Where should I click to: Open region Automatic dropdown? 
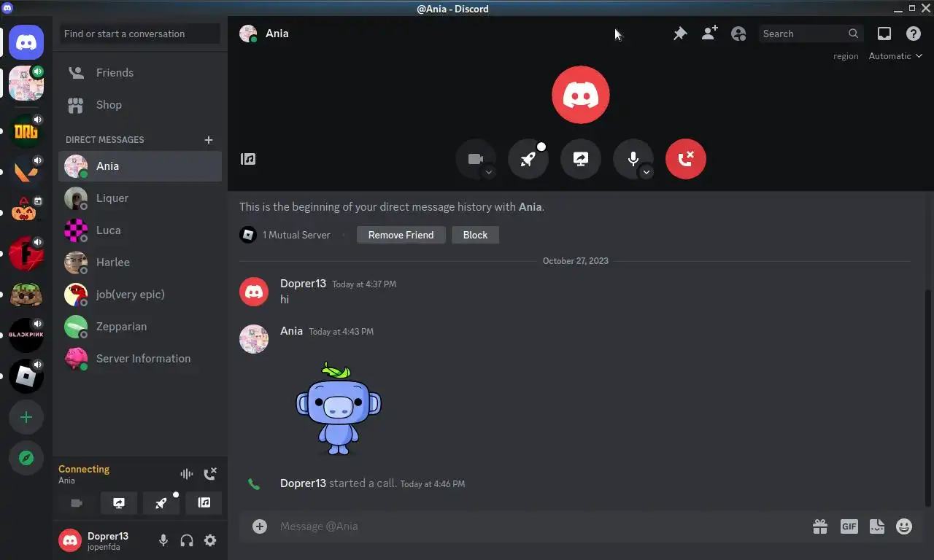(895, 56)
